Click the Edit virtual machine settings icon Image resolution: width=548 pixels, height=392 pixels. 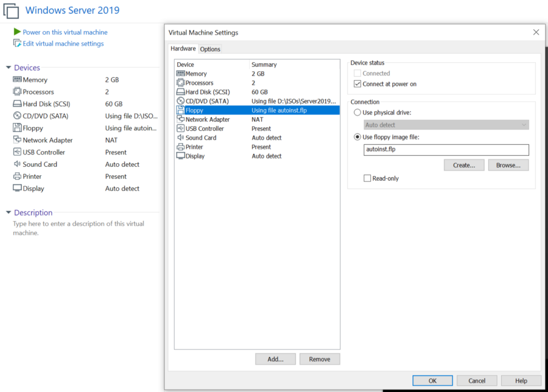[17, 44]
